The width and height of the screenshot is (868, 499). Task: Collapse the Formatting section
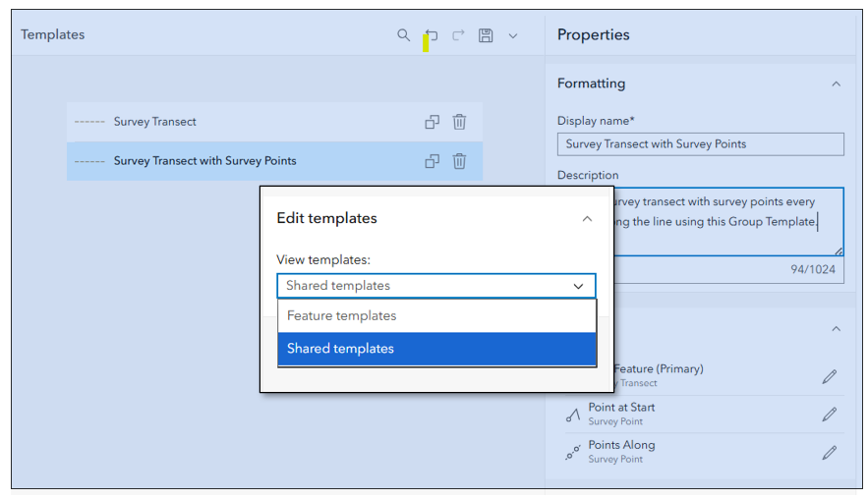836,84
